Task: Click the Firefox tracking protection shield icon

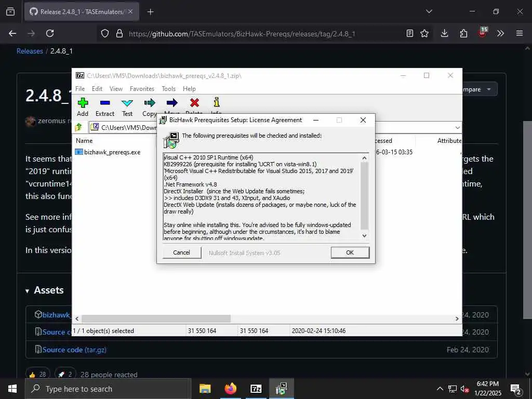Action: click(x=105, y=33)
